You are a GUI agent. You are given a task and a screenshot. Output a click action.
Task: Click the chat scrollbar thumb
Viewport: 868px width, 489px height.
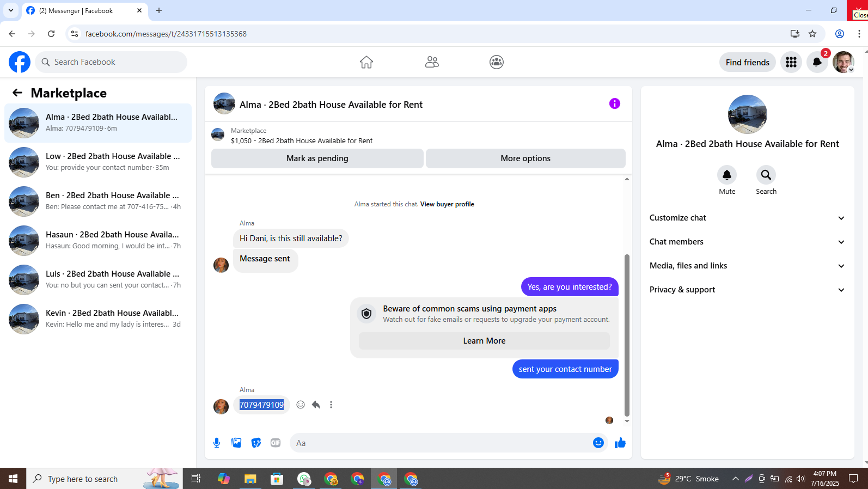(627, 335)
